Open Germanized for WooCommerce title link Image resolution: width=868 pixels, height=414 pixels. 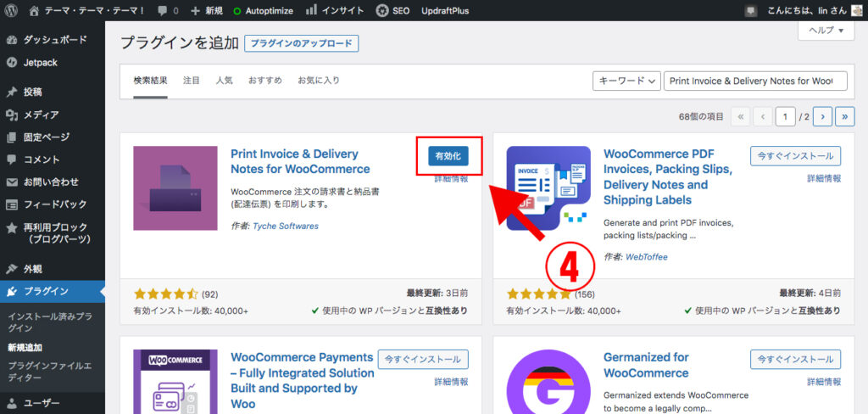(x=647, y=365)
